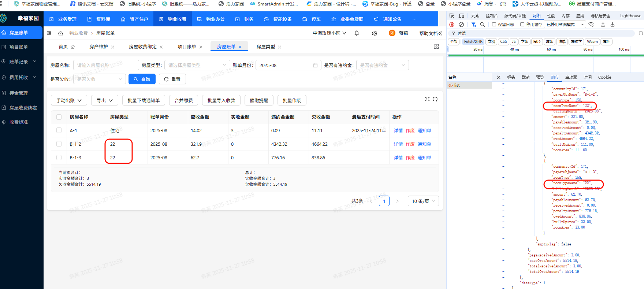Close the 房产维护 tab
The width and height of the screenshot is (644, 289).
coord(113,47)
